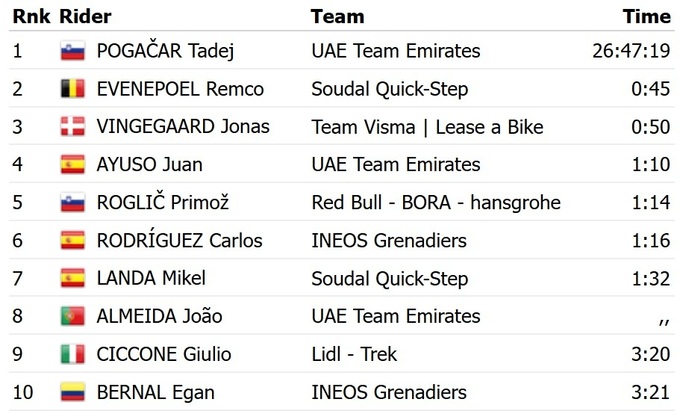Sort by the Time column header

(x=646, y=16)
